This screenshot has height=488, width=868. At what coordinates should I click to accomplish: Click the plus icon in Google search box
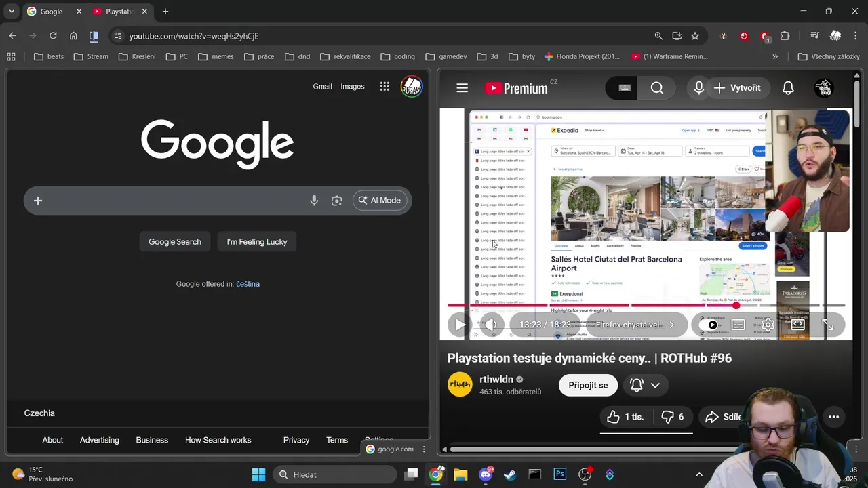coord(38,201)
